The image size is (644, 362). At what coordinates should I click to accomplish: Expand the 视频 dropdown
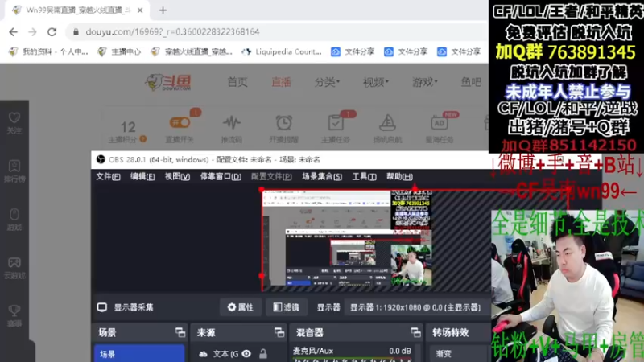click(x=375, y=82)
